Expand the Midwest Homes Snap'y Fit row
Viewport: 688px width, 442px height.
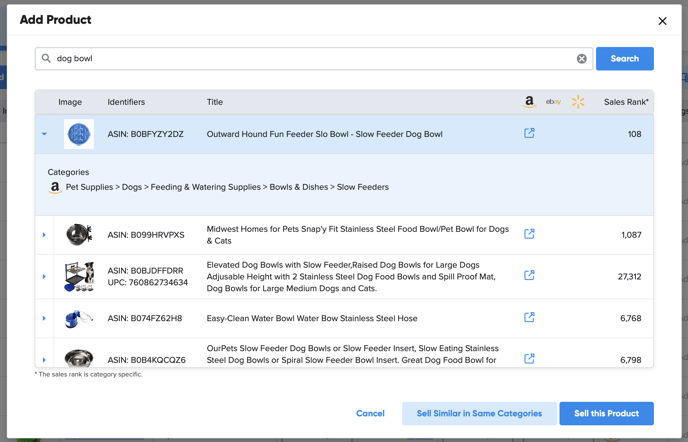[x=44, y=235]
